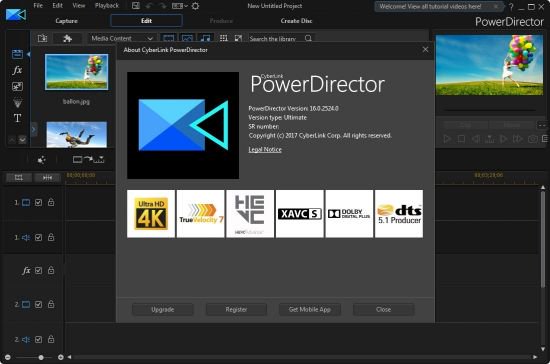Click room list scroll-down chevron
Image resolution: width=550 pixels, height=364 pixels.
(22, 140)
